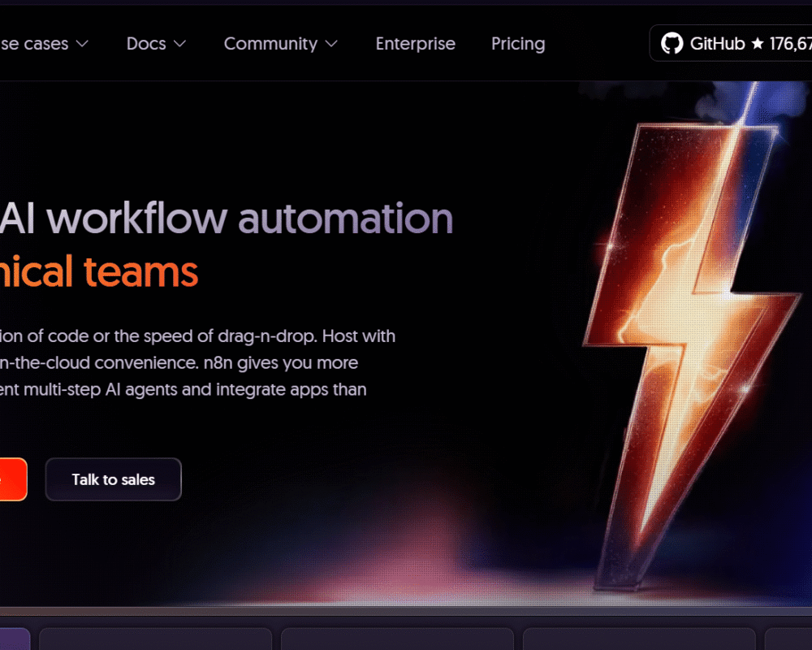Navigate to Docs in the top menu
This screenshot has height=650, width=812.
(x=146, y=44)
